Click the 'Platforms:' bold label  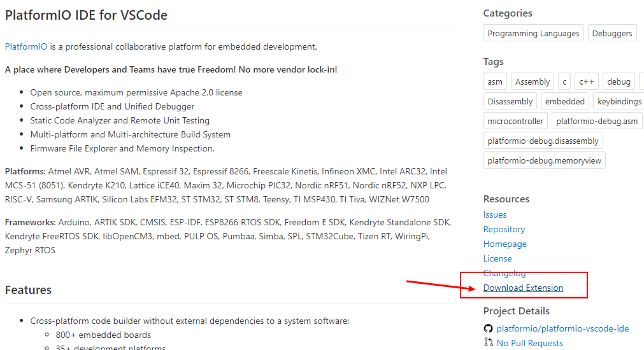[x=25, y=172]
